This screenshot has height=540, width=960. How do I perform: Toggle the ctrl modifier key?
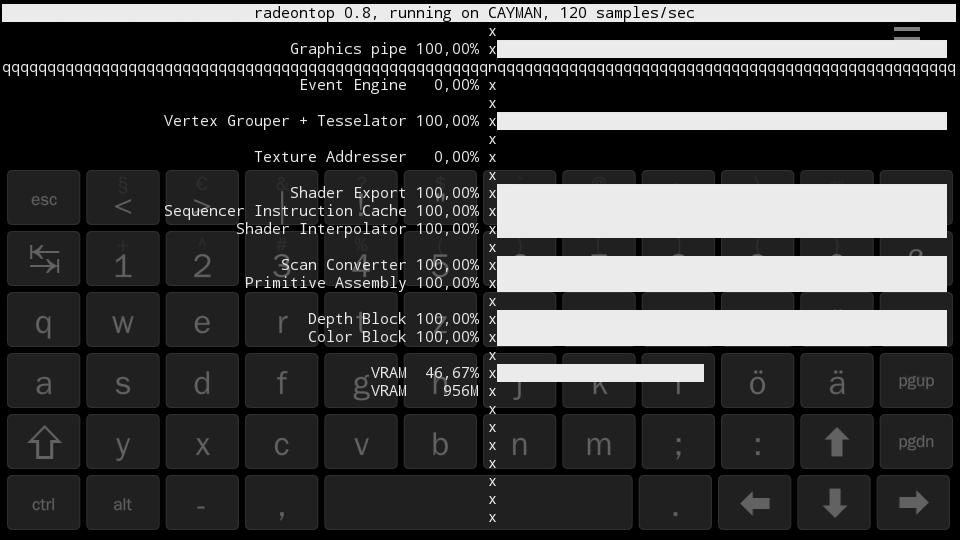44,504
